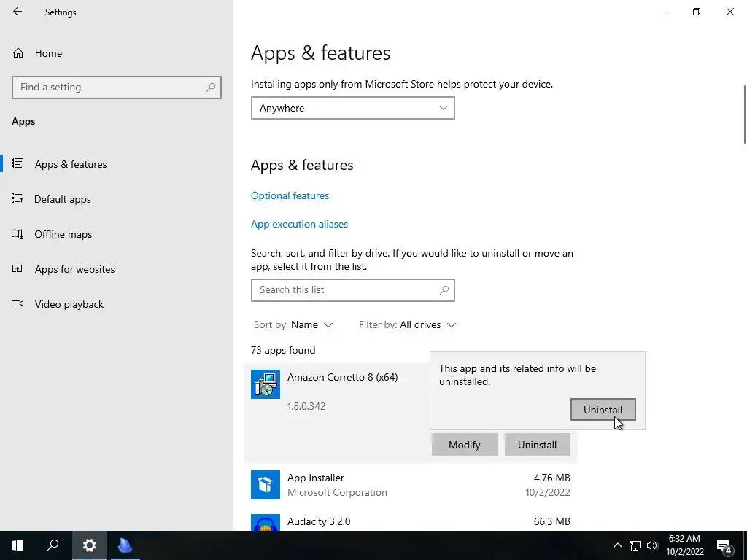
Task: Expand the Filter by All drives dropdown
Action: point(407,324)
